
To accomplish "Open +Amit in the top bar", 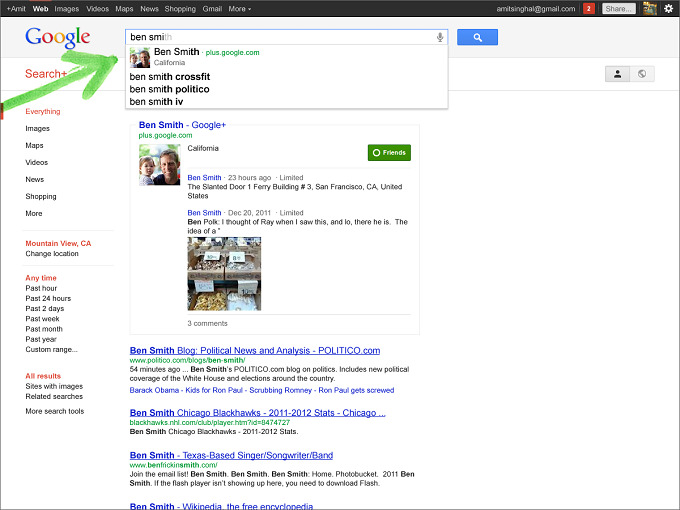I will coord(16,9).
